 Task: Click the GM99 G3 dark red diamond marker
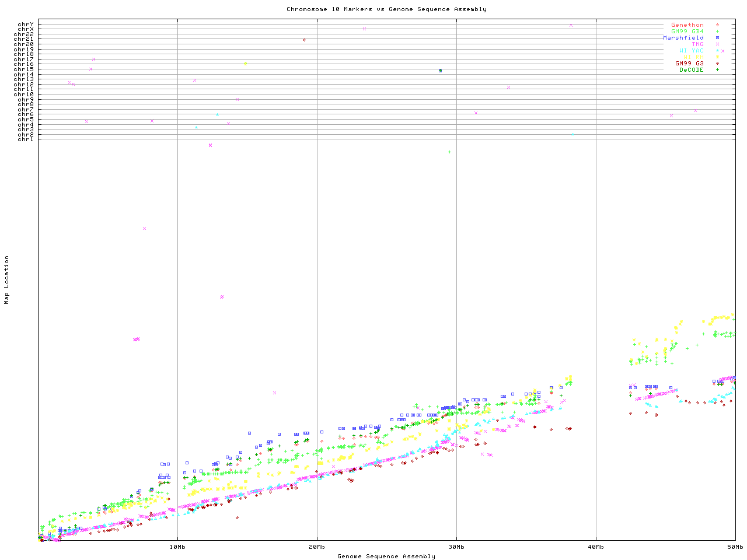717,64
